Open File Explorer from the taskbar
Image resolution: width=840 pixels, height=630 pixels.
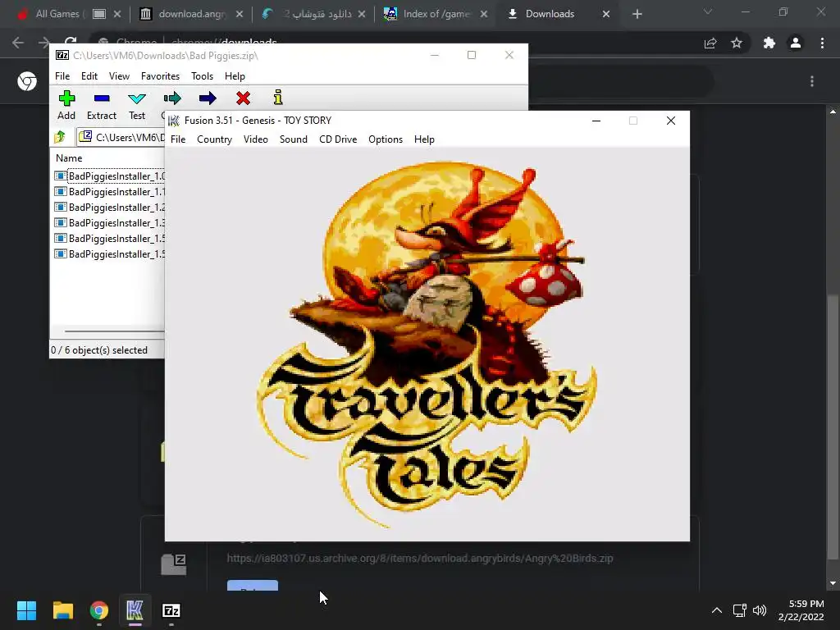(62, 610)
